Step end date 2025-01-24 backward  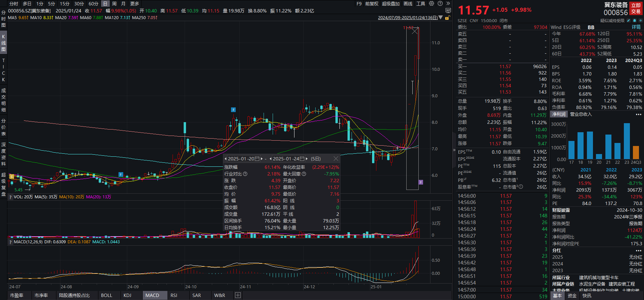tap(271, 159)
